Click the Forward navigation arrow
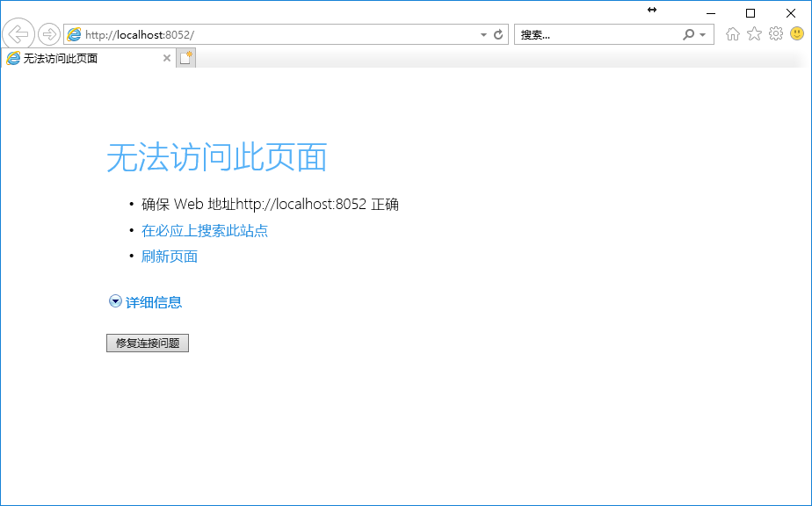Viewport: 812px width, 506px height. pos(49,34)
